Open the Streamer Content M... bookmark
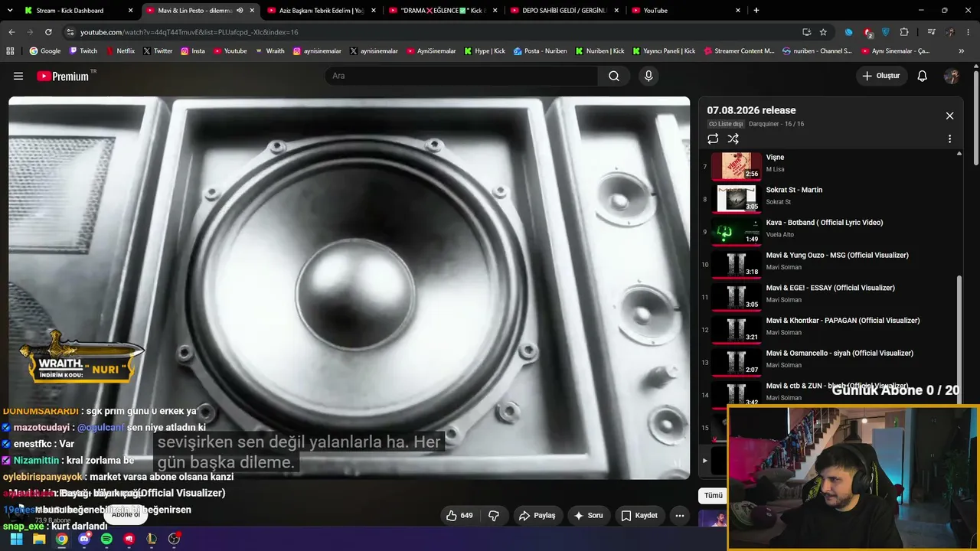Screen dimensions: 980x551 739,51
